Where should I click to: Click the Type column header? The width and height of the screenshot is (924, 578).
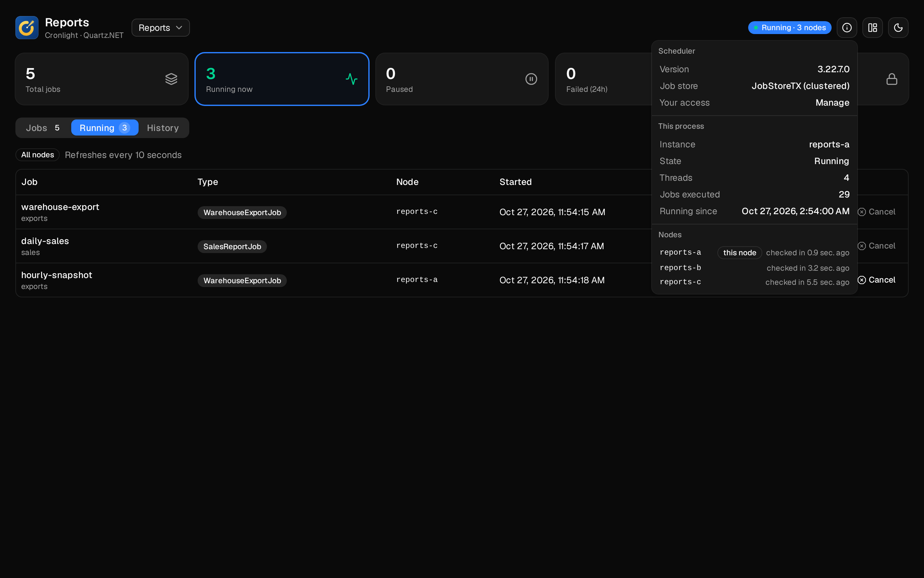[x=208, y=182]
